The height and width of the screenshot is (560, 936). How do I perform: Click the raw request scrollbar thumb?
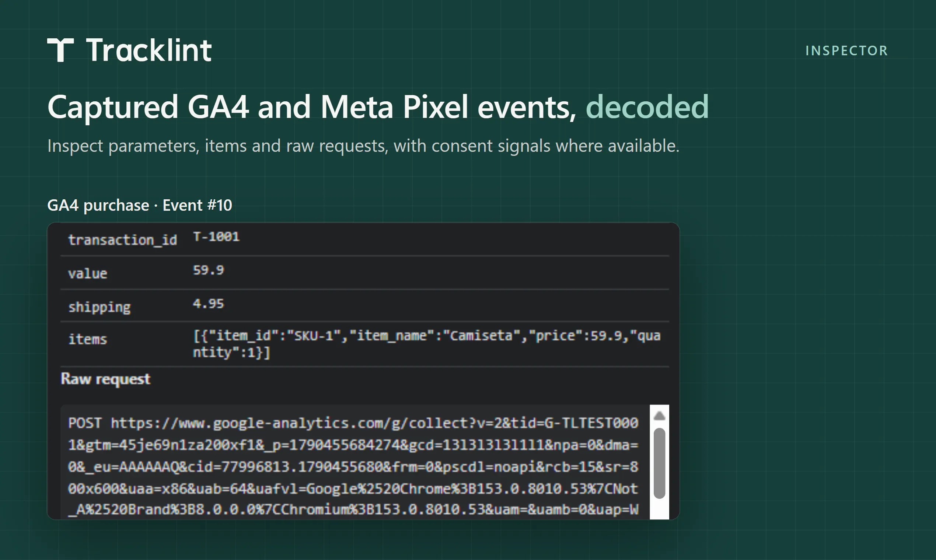pos(659,463)
